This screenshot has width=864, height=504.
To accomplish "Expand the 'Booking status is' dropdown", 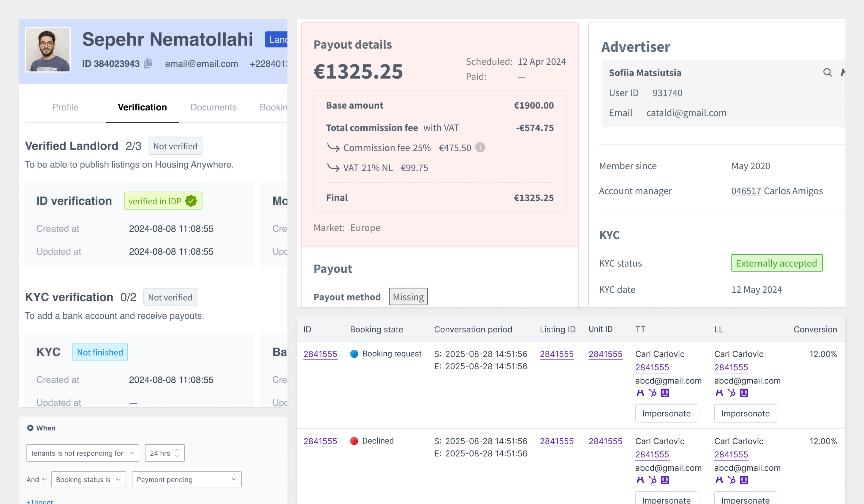I will tap(88, 479).
